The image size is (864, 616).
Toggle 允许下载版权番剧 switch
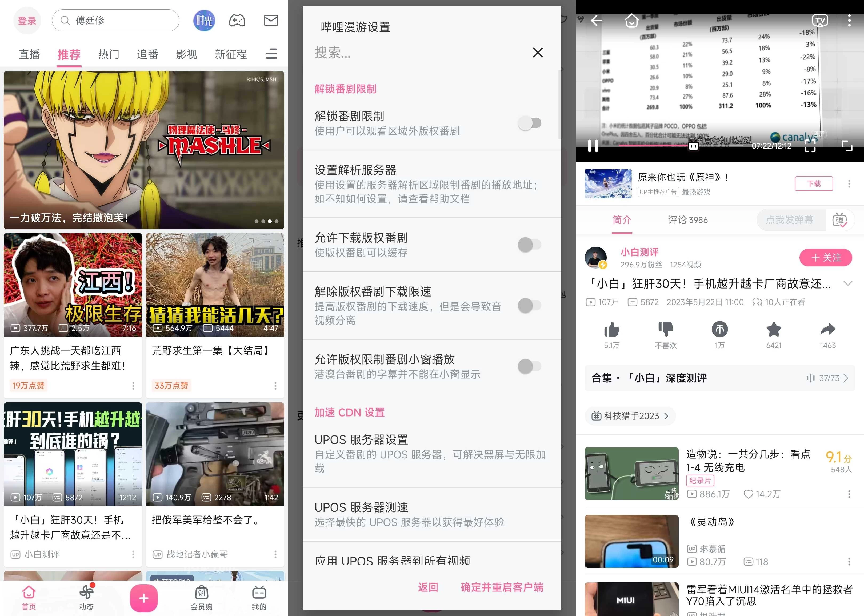[530, 245]
